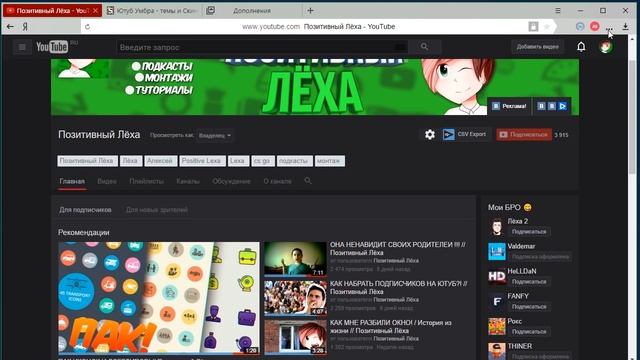Click the first social icon after Реклама!
This screenshot has width=640, height=360.
pyautogui.click(x=541, y=106)
